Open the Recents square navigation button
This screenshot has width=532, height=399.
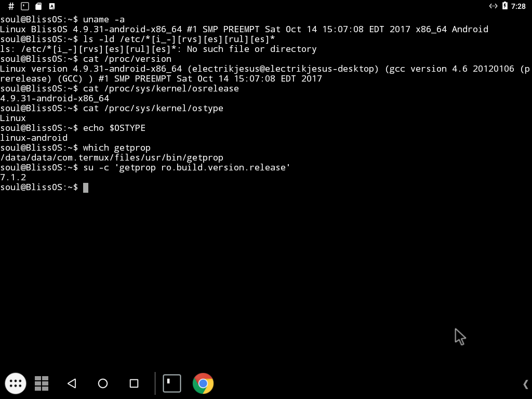click(134, 383)
